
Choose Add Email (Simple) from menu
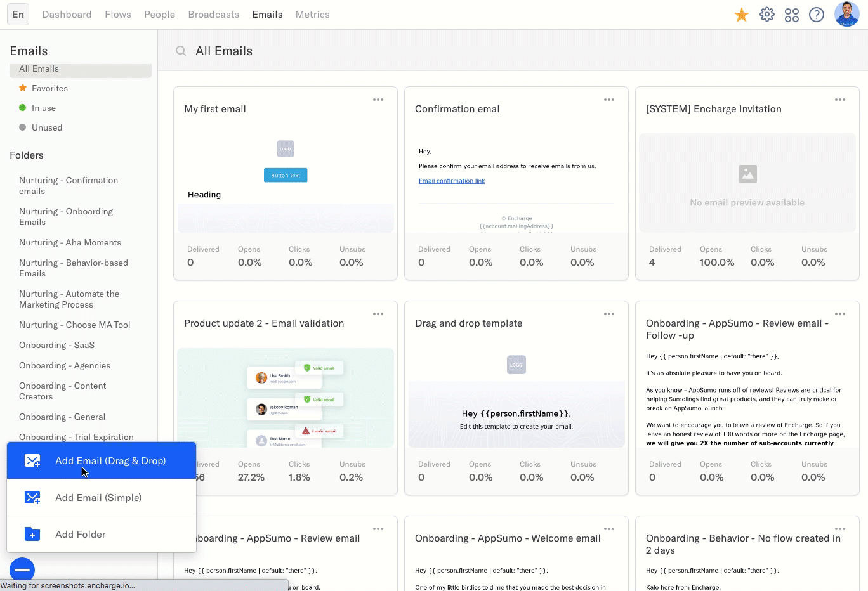coord(98,498)
